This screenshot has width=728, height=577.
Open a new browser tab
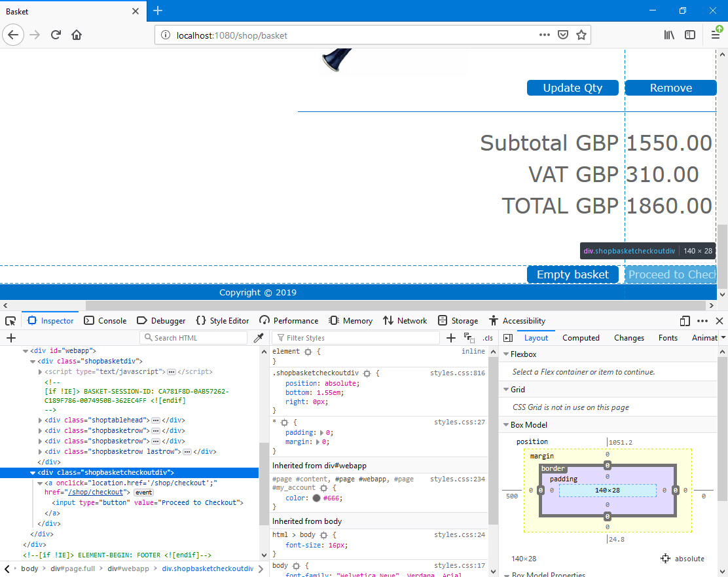point(158,10)
